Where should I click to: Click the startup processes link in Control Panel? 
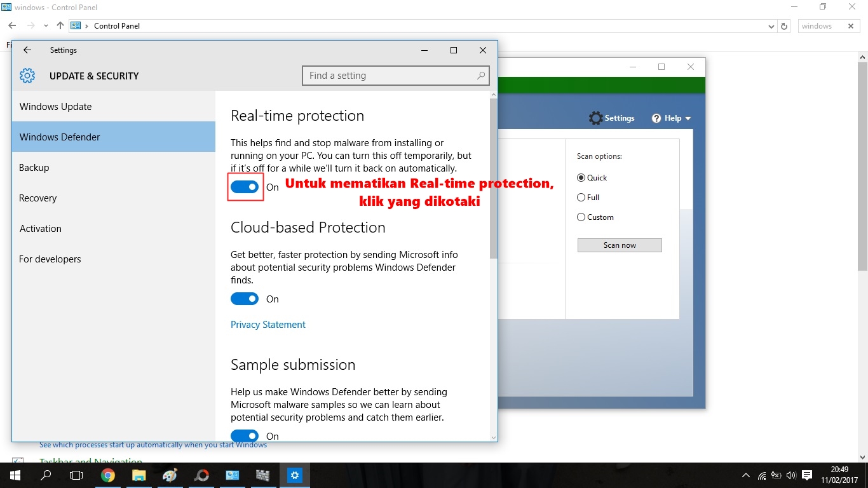pos(153,445)
